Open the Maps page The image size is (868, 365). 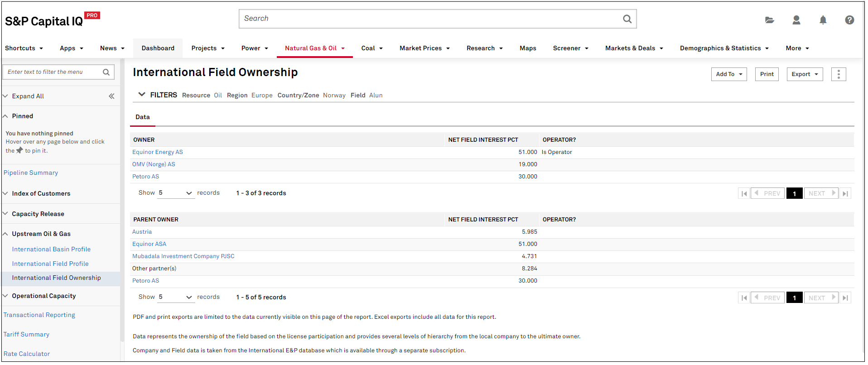tap(528, 48)
